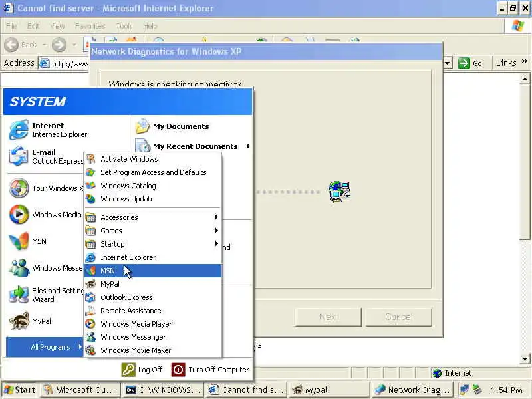
Task: Open Internet Explorer in All Programs list
Action: point(153,257)
